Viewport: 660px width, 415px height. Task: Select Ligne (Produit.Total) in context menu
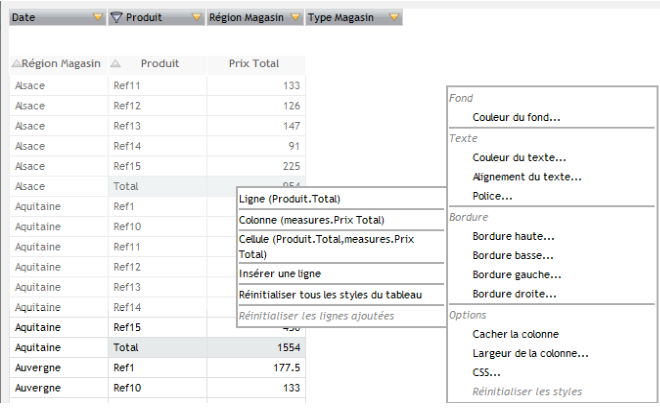tap(290, 199)
